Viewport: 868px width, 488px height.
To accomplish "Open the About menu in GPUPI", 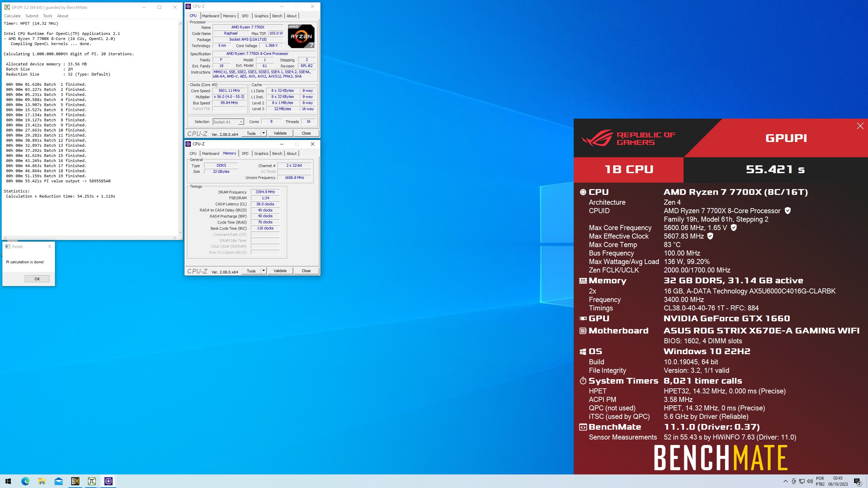I will click(62, 16).
